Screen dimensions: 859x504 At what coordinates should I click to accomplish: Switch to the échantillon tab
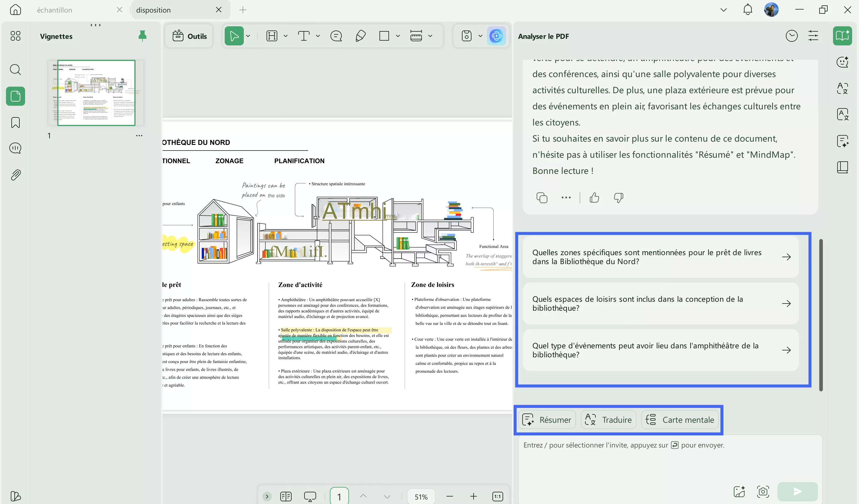coord(55,10)
